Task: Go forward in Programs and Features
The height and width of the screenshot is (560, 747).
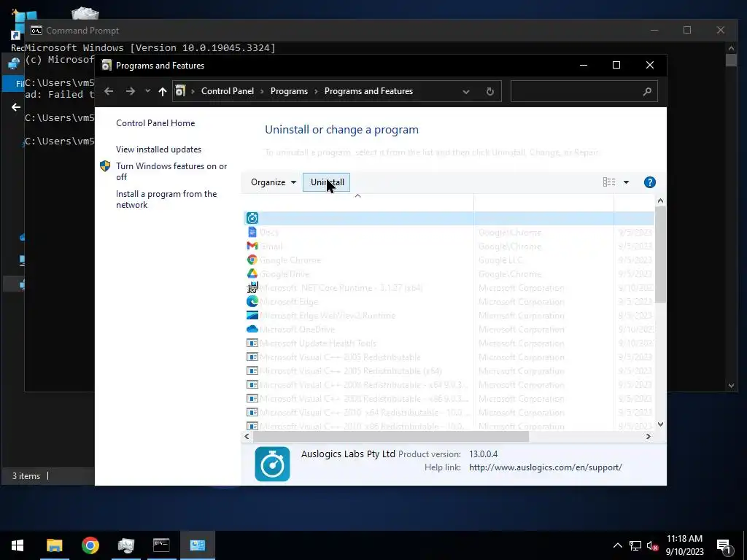Action: click(130, 91)
